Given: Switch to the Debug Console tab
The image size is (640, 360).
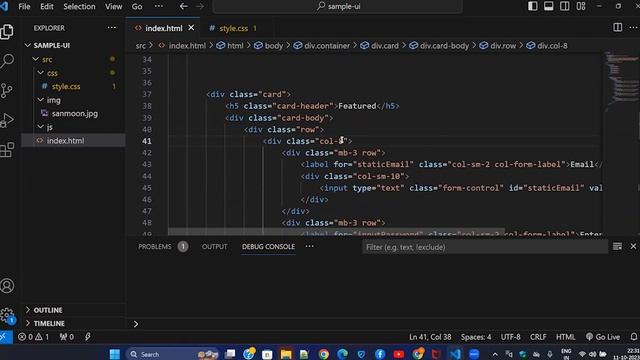Looking at the screenshot, I should click(268, 247).
